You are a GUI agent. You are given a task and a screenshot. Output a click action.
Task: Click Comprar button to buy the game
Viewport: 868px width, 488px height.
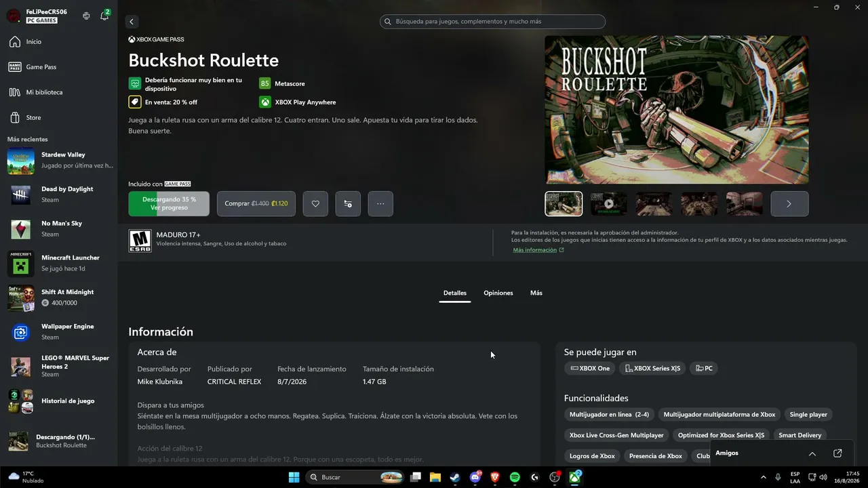pyautogui.click(x=256, y=203)
